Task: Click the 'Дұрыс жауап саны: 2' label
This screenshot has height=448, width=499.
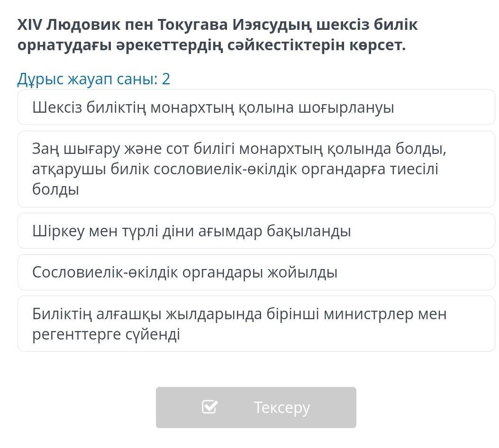Action: pos(93,79)
